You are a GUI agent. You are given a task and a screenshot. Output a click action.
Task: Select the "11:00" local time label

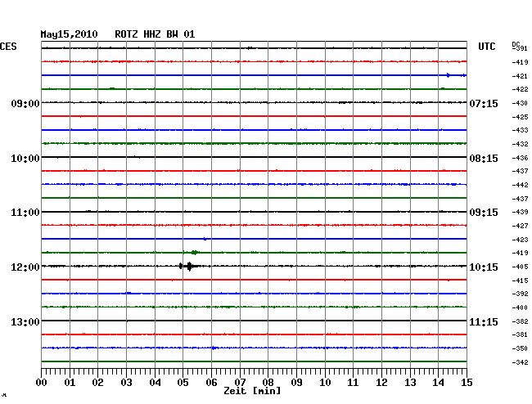coord(25,213)
